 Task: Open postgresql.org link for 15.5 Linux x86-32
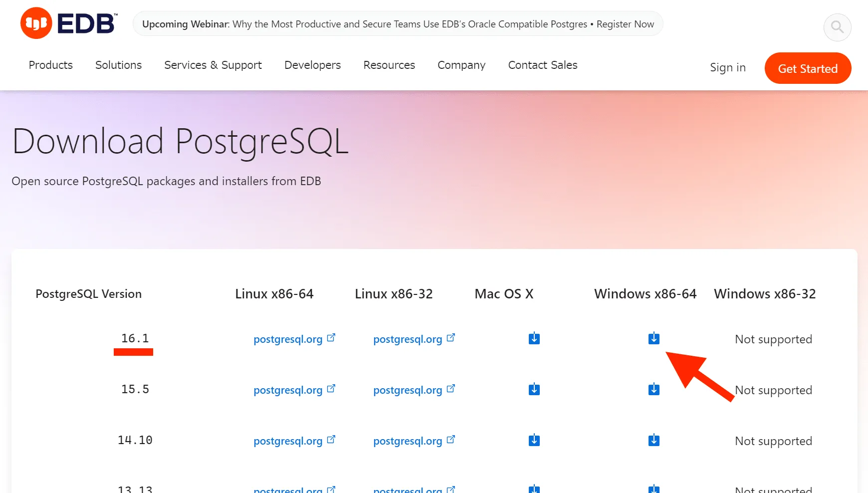click(x=414, y=390)
